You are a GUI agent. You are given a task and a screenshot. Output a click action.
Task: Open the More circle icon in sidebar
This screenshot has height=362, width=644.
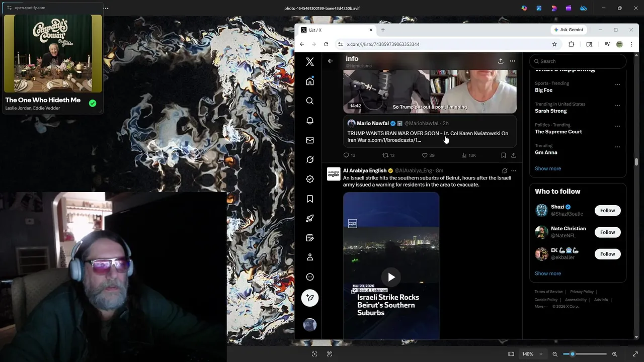(310, 277)
